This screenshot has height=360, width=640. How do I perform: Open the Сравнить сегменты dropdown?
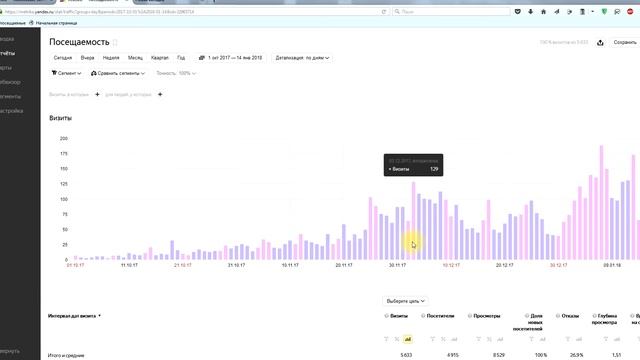(118, 73)
